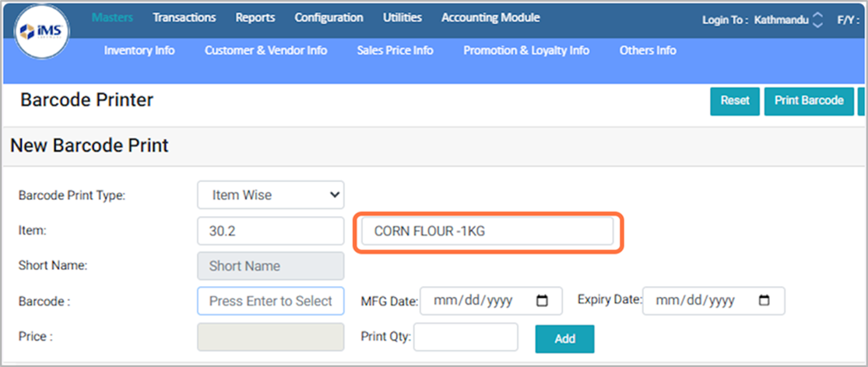This screenshot has width=868, height=367.
Task: Open the Configuration menu
Action: point(329,18)
